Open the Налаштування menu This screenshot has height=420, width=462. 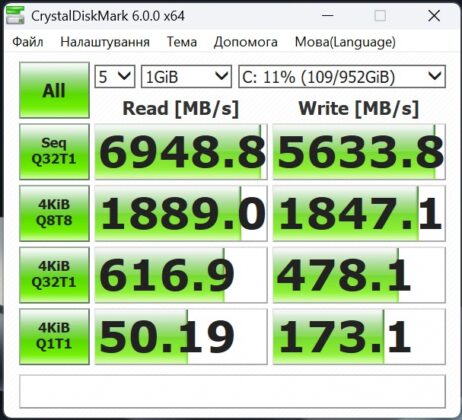105,42
